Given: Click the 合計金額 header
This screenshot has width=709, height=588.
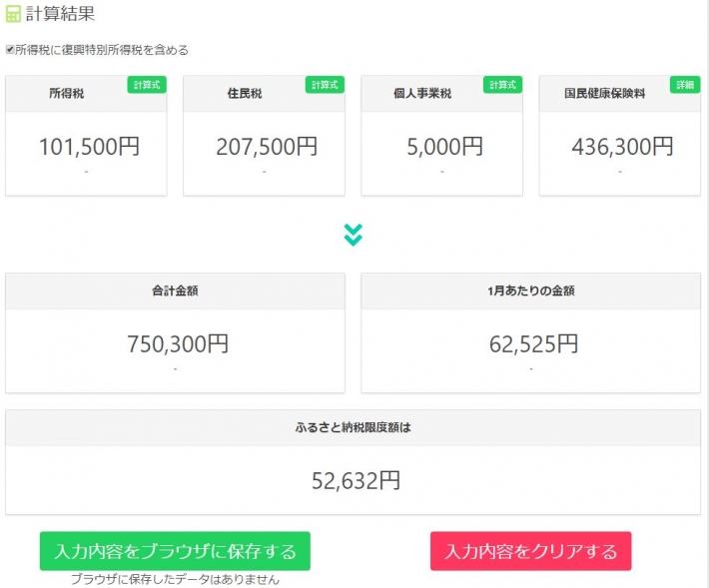Looking at the screenshot, I should 175,292.
